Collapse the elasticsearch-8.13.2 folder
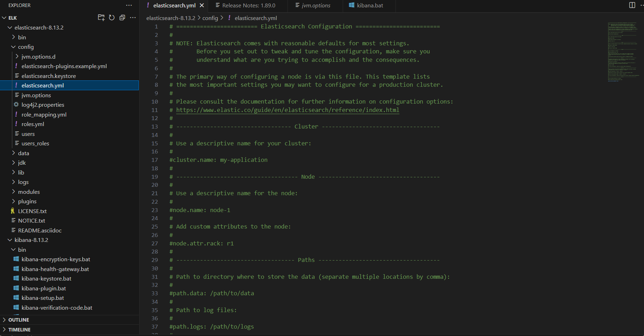Viewport: 644px width, 336px height. coord(10,27)
